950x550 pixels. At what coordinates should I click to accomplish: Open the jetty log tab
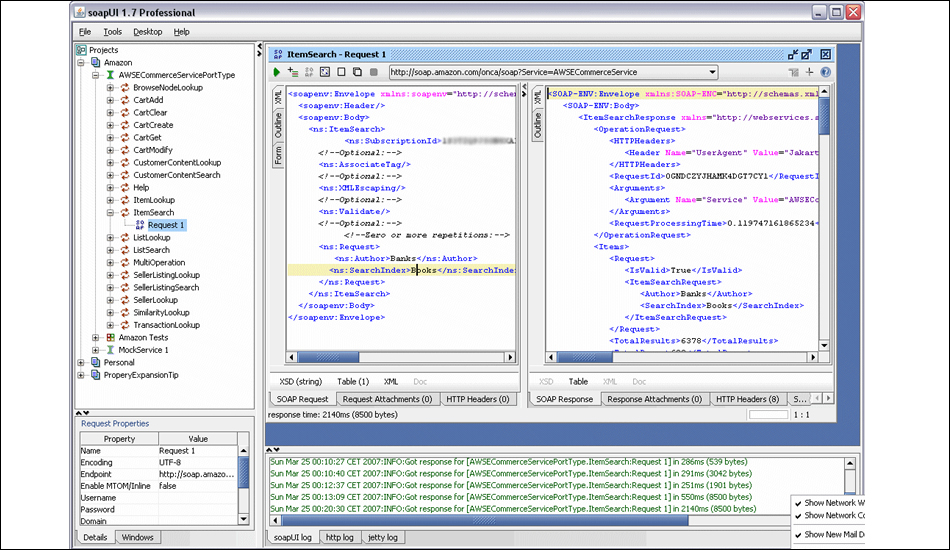383,537
